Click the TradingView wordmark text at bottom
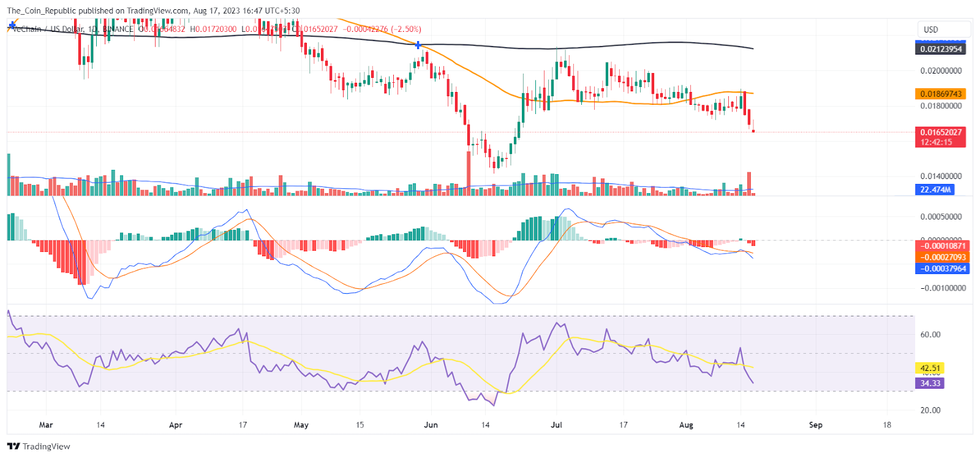980x458 pixels. point(47,446)
